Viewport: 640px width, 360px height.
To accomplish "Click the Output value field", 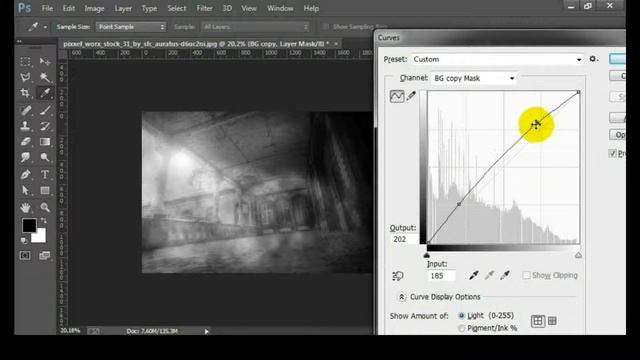I will tap(404, 239).
